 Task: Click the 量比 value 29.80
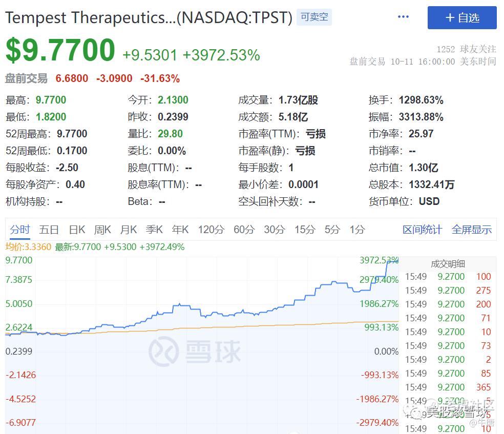pyautogui.click(x=170, y=134)
